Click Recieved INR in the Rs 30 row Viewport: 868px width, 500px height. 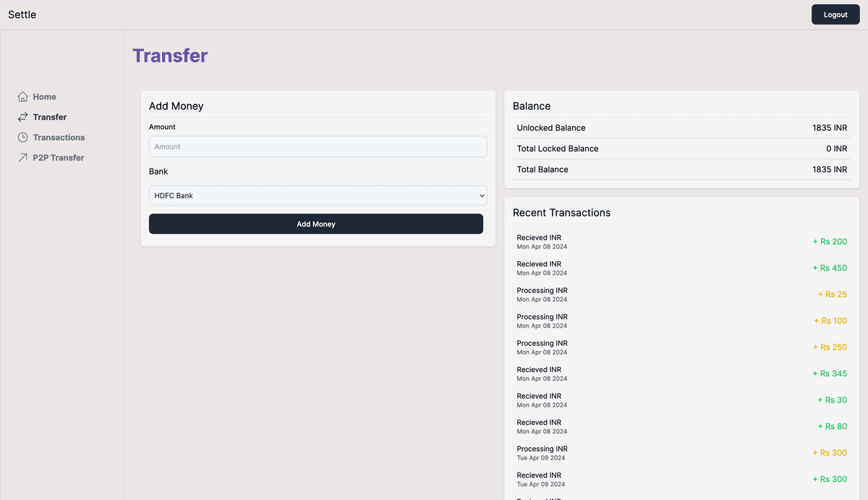click(539, 396)
